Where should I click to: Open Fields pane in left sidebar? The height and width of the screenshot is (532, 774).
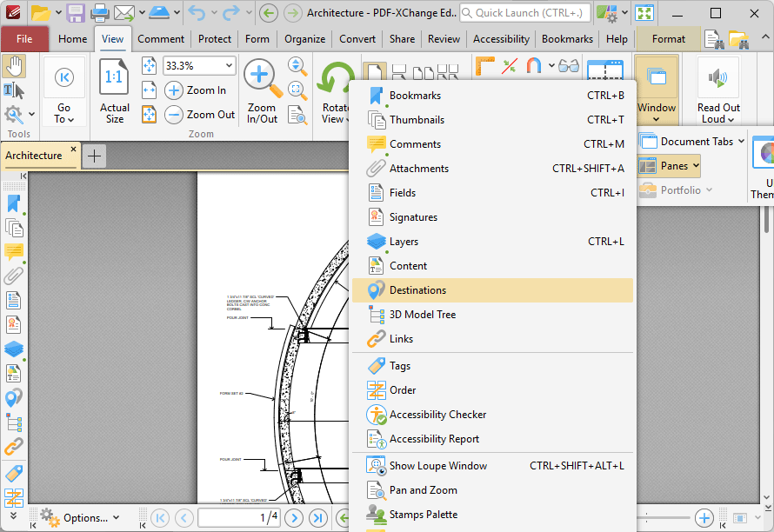point(14,301)
